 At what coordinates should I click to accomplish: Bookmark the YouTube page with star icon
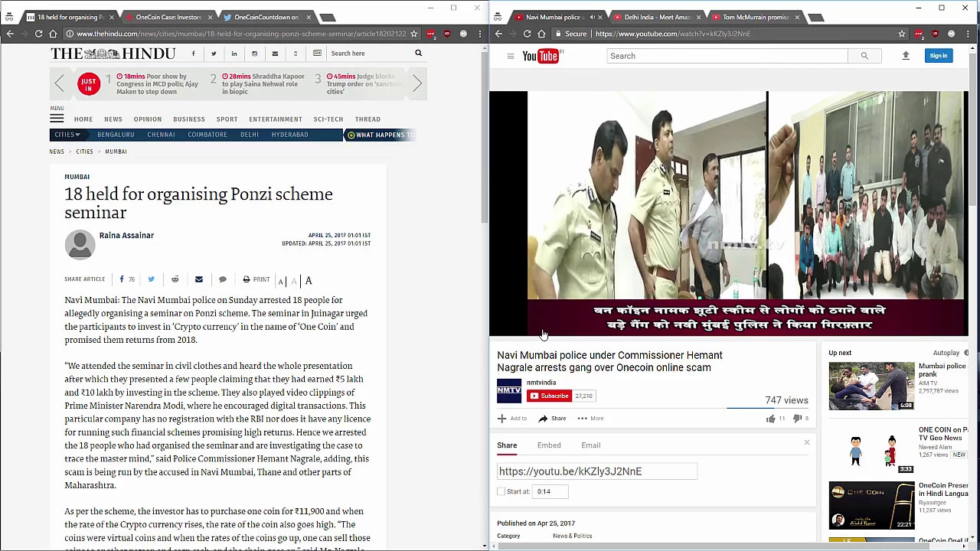coord(902,34)
